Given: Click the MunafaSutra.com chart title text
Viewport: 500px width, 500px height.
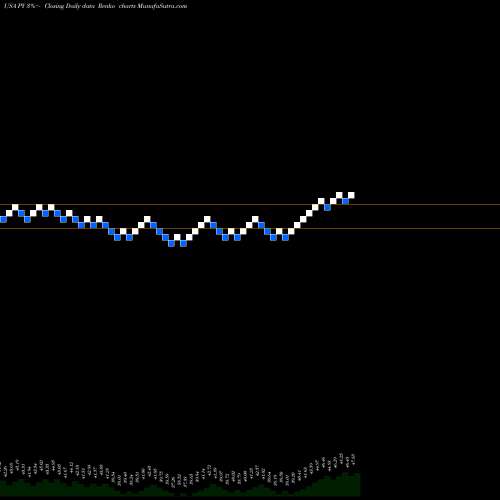Looking at the screenshot, I should click(x=95, y=6).
